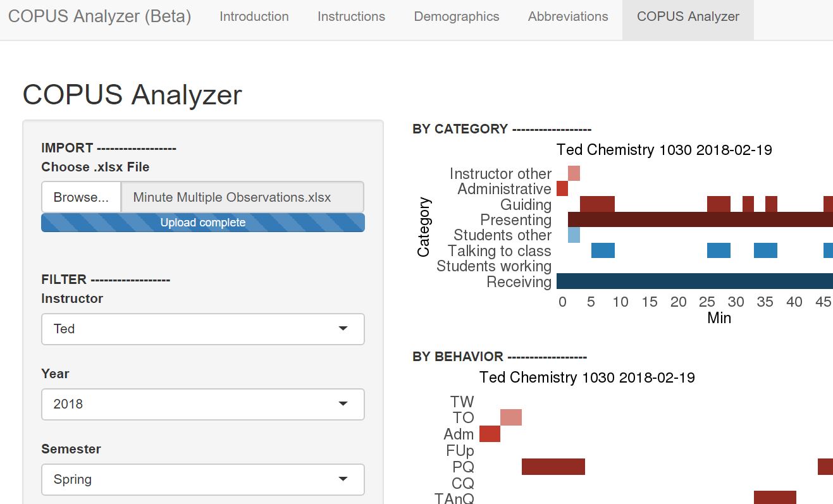
Task: Select the COPUS Analyzer tab
Action: click(688, 17)
